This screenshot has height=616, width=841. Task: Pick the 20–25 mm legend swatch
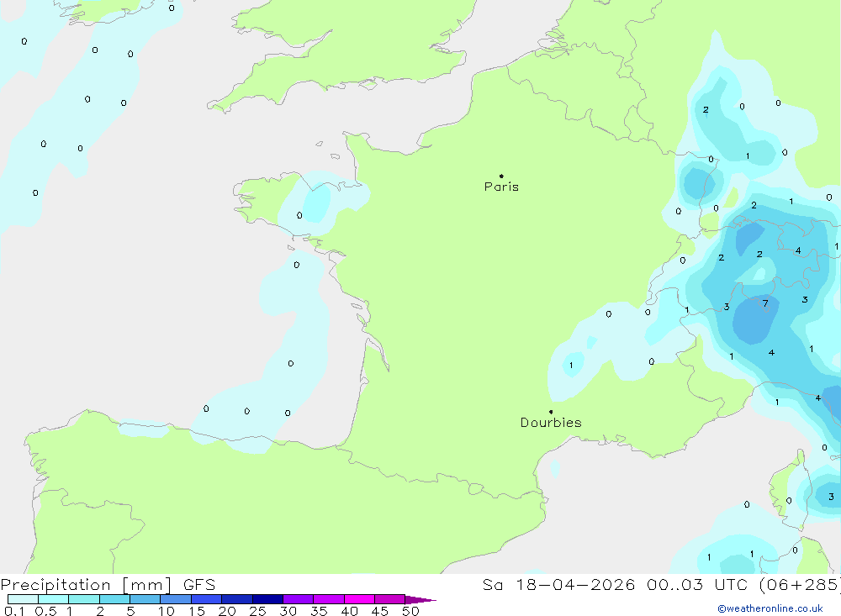point(237,599)
